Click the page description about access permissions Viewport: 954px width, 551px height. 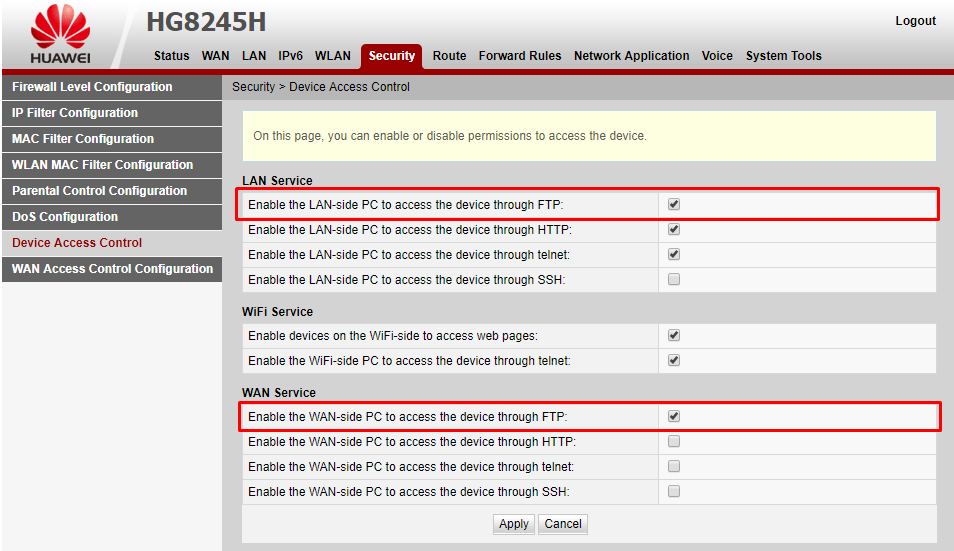pyautogui.click(x=450, y=136)
